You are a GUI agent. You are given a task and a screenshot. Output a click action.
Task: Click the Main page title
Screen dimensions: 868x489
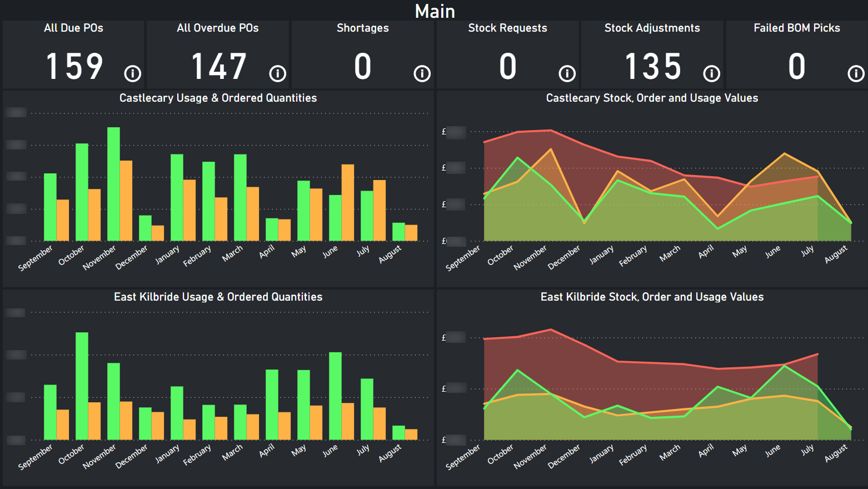[x=435, y=11]
